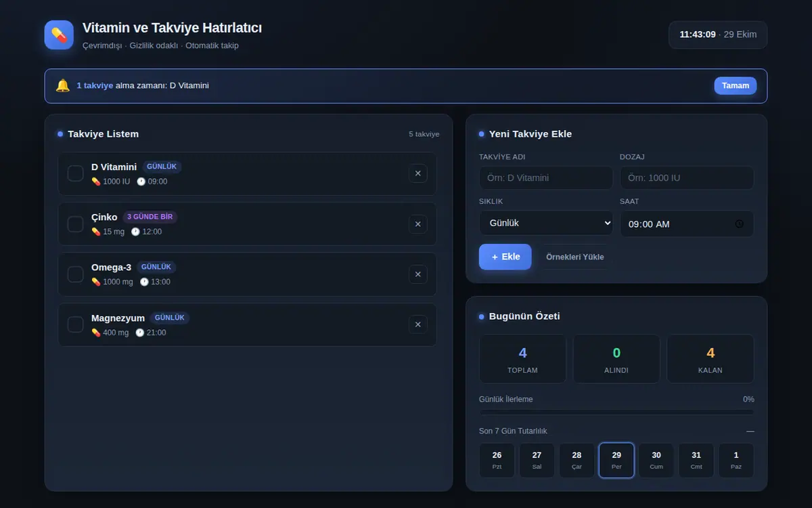Click the Ekle button

pos(505,257)
